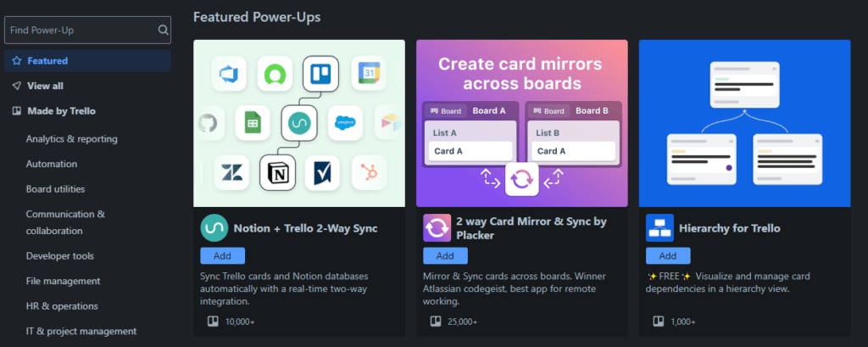Select Communication & collaboration category
The width and height of the screenshot is (868, 347).
tap(65, 222)
